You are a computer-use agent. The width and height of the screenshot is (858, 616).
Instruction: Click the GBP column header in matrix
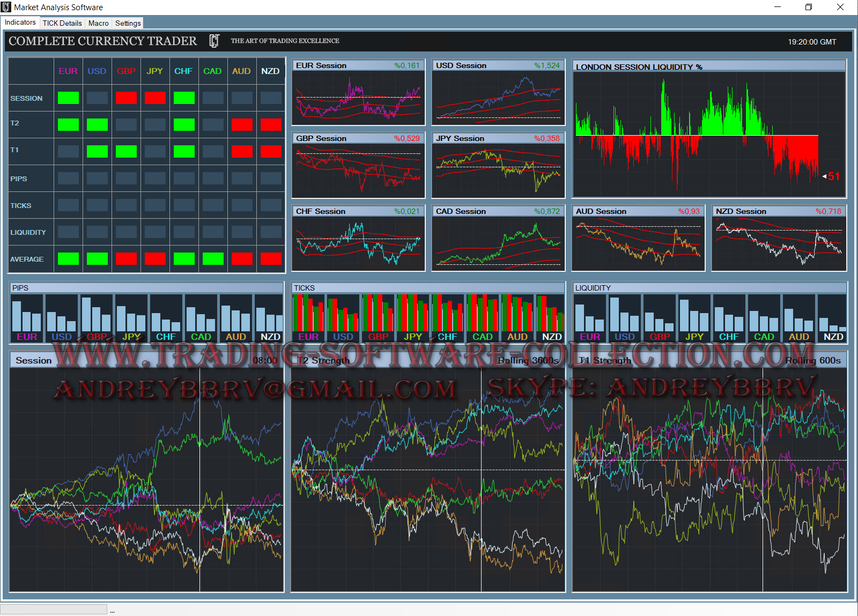tap(126, 71)
